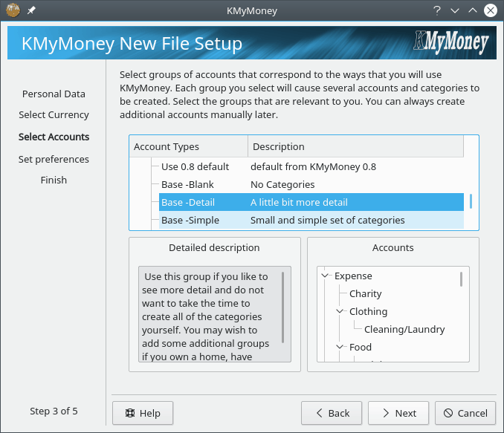The width and height of the screenshot is (504, 433).
Task: Click the 'No Categories' description cell
Action: coord(282,184)
